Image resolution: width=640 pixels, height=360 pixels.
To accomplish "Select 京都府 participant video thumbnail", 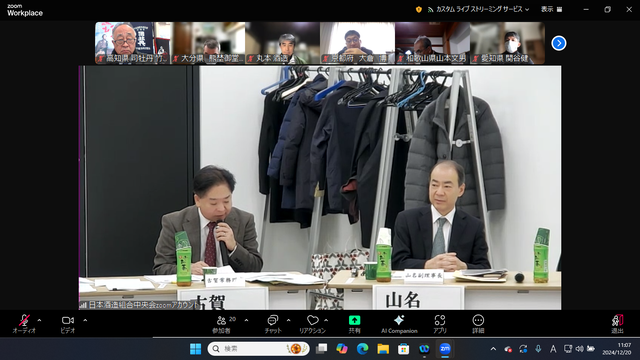I will (x=358, y=43).
